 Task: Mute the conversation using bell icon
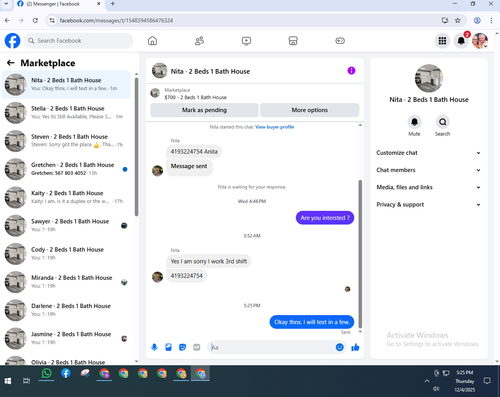[x=414, y=122]
